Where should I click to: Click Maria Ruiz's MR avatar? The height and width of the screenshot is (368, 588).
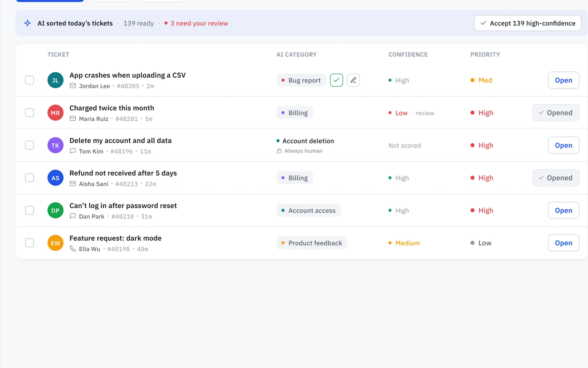[55, 113]
